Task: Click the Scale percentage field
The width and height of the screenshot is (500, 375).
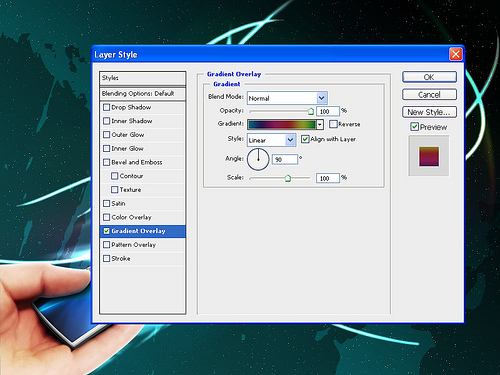Action: coord(328,178)
